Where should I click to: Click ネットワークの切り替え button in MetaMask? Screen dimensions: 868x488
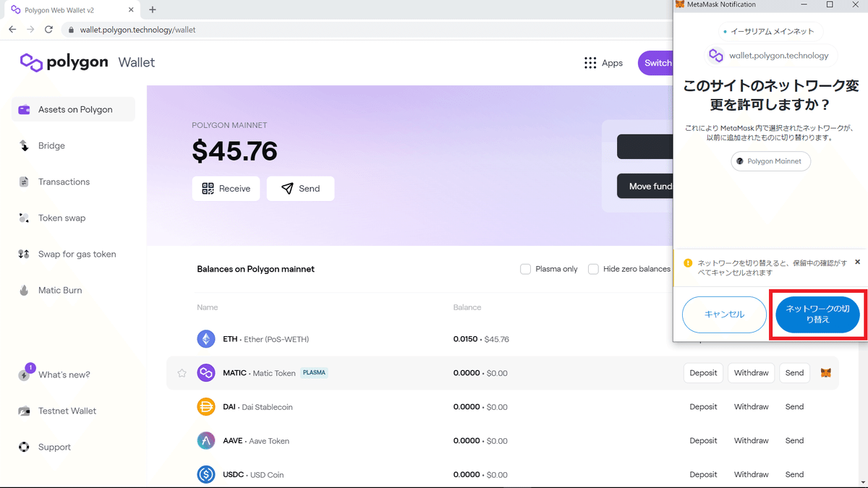tap(817, 314)
